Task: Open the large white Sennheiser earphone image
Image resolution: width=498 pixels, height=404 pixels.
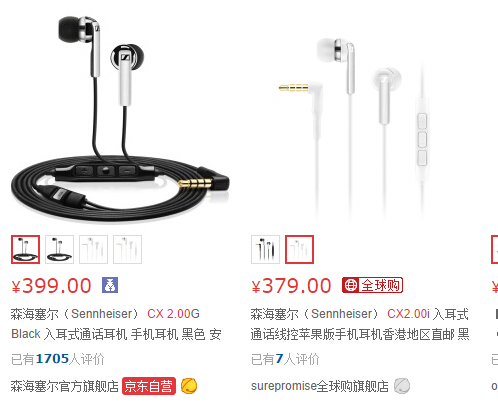Action: coord(360,127)
